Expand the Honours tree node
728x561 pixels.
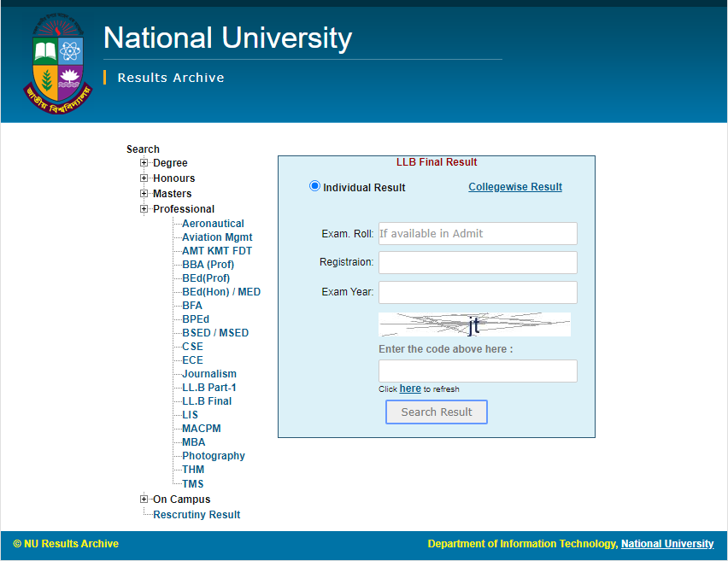[x=144, y=178]
